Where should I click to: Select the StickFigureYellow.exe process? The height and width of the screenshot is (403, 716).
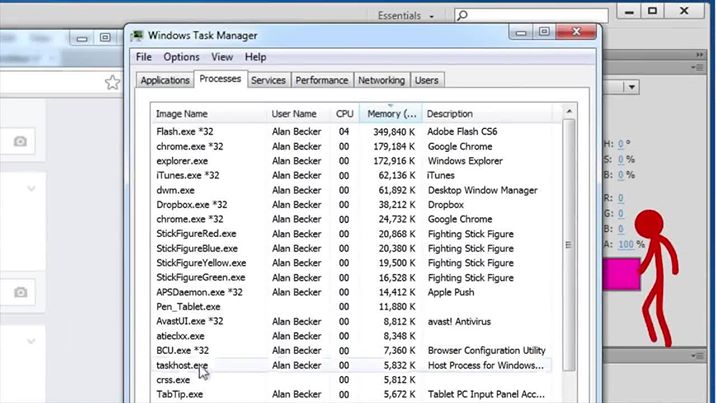pos(201,263)
